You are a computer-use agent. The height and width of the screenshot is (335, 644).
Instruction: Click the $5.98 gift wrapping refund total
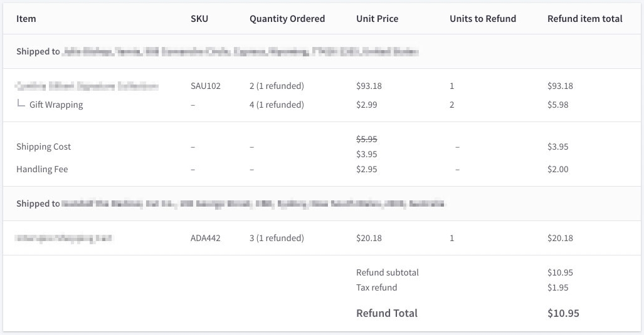[558, 105]
